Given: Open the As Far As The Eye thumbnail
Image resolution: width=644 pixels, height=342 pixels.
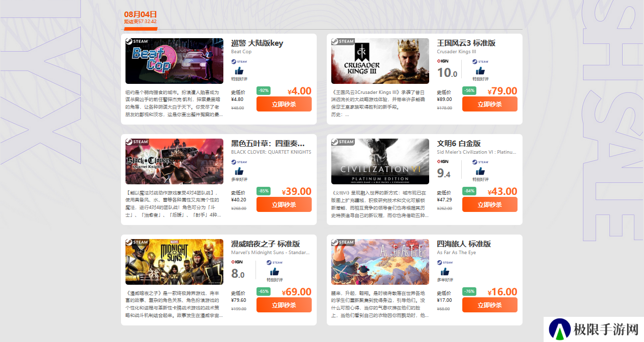Looking at the screenshot, I should (x=380, y=262).
